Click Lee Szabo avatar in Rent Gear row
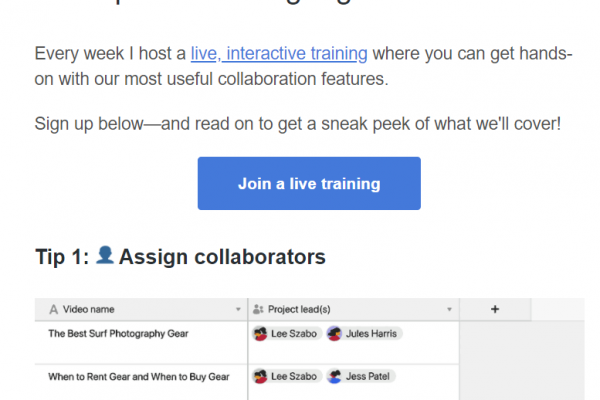This screenshot has width=600, height=400. point(260,376)
